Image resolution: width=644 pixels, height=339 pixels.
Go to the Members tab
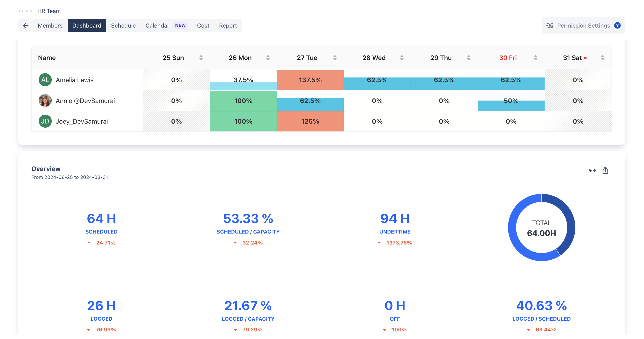[50, 26]
